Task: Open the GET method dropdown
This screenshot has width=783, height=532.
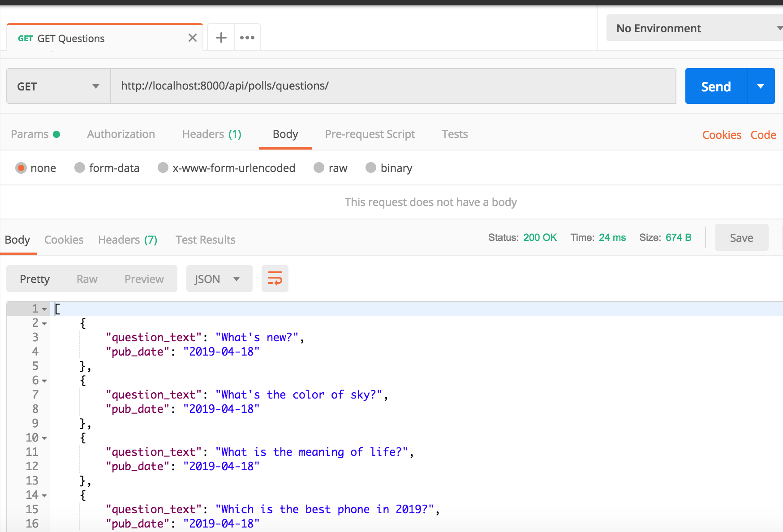Action: pyautogui.click(x=58, y=86)
